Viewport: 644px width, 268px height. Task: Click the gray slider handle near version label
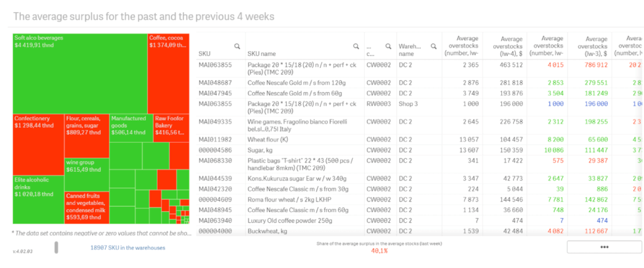tap(56, 248)
